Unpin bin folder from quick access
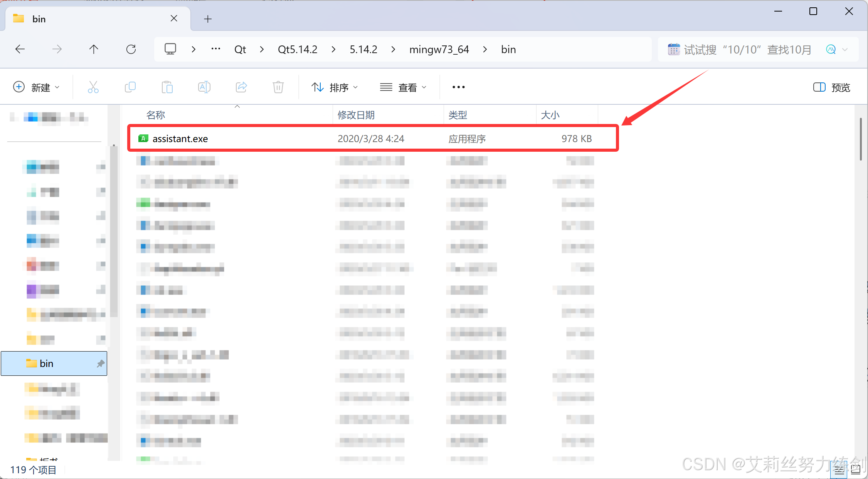 click(101, 363)
